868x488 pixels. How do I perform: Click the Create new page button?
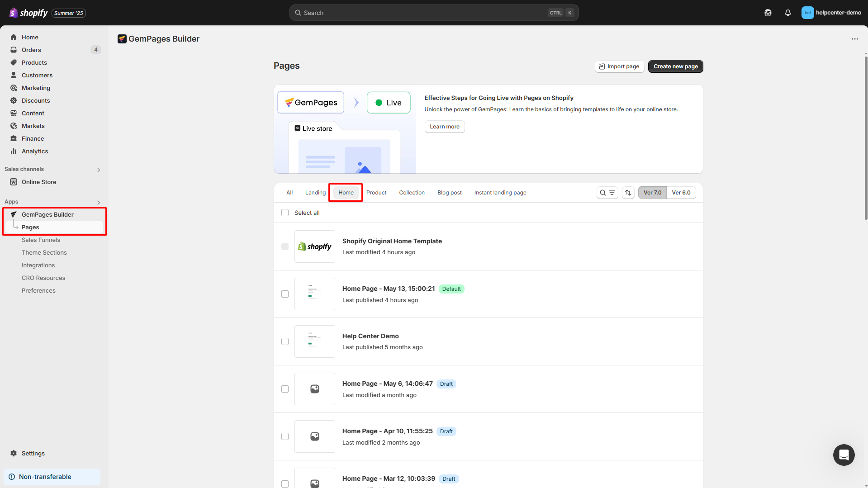pos(675,66)
